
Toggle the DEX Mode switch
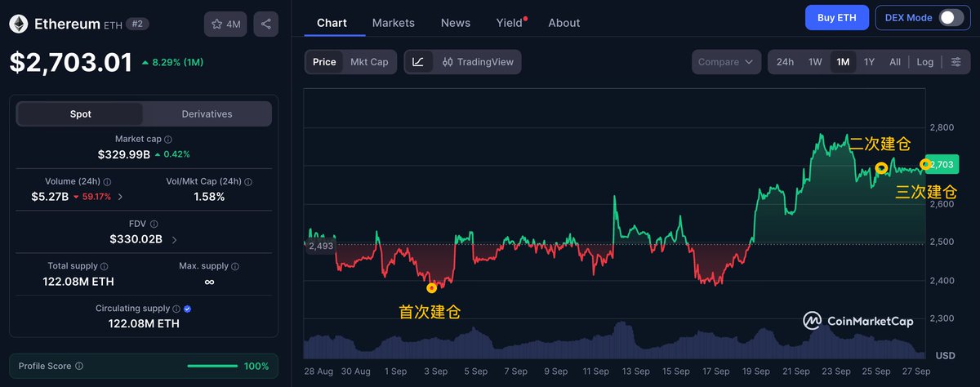tap(951, 18)
